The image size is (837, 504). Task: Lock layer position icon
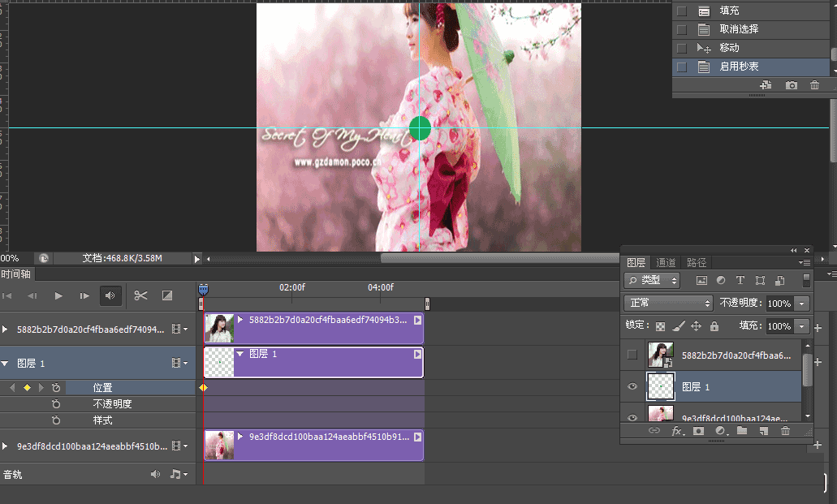click(696, 326)
